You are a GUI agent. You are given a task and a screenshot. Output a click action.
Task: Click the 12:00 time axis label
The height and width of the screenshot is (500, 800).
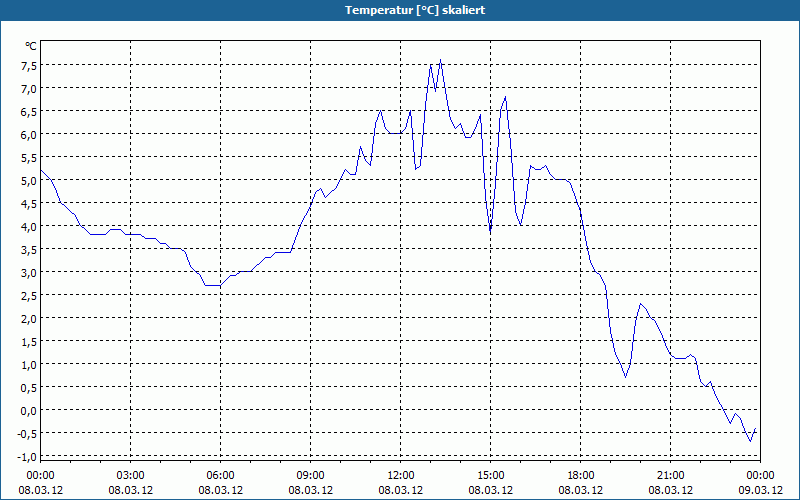401,476
